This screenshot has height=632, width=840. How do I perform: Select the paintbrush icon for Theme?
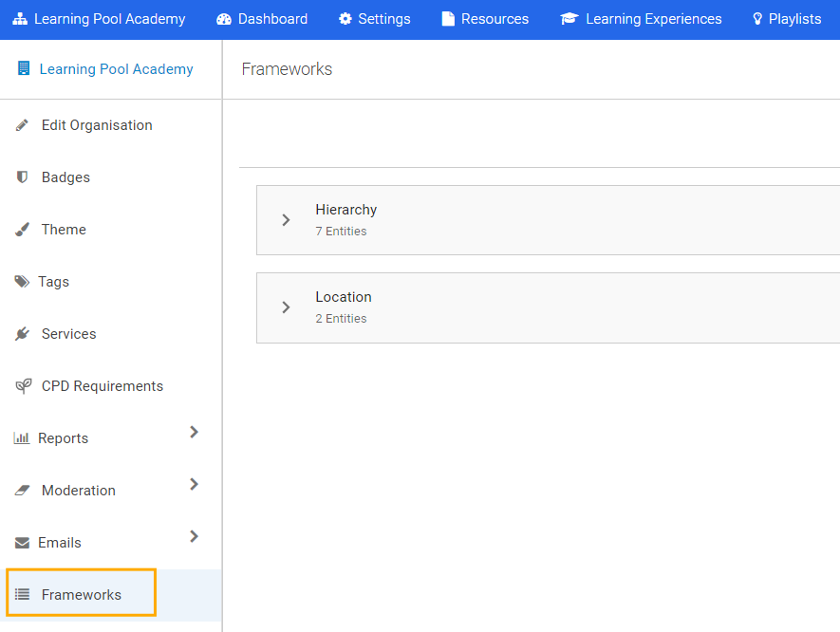21,229
